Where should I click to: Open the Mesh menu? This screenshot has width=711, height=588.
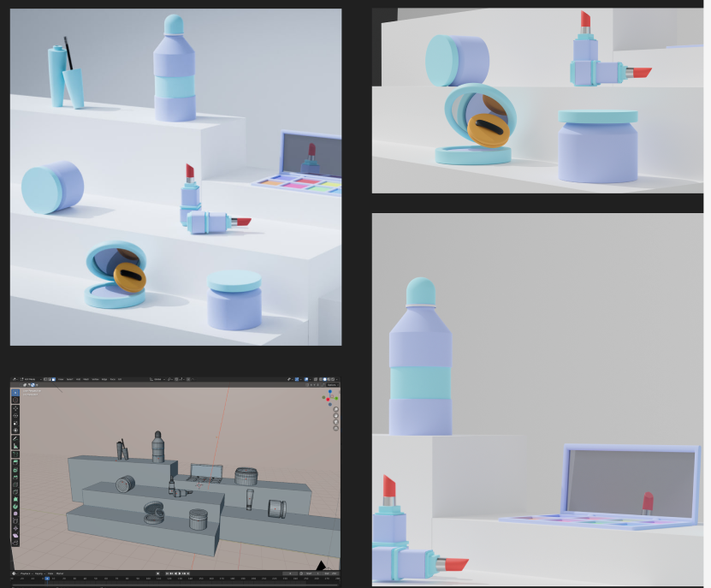pyautogui.click(x=86, y=379)
